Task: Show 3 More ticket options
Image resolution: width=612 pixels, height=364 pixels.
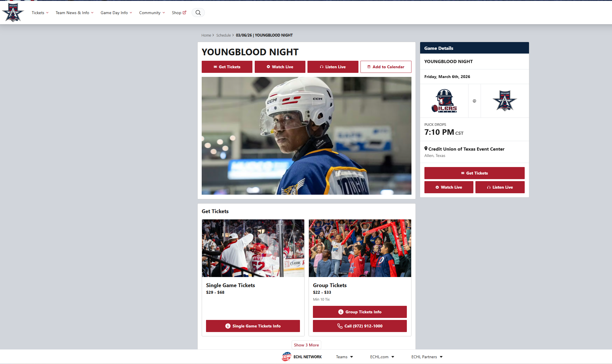Action: [306, 345]
